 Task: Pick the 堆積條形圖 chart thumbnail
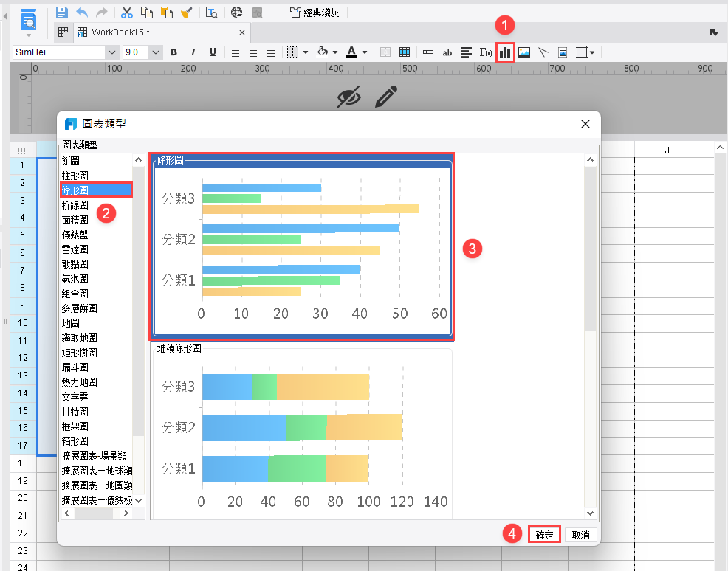click(302, 432)
